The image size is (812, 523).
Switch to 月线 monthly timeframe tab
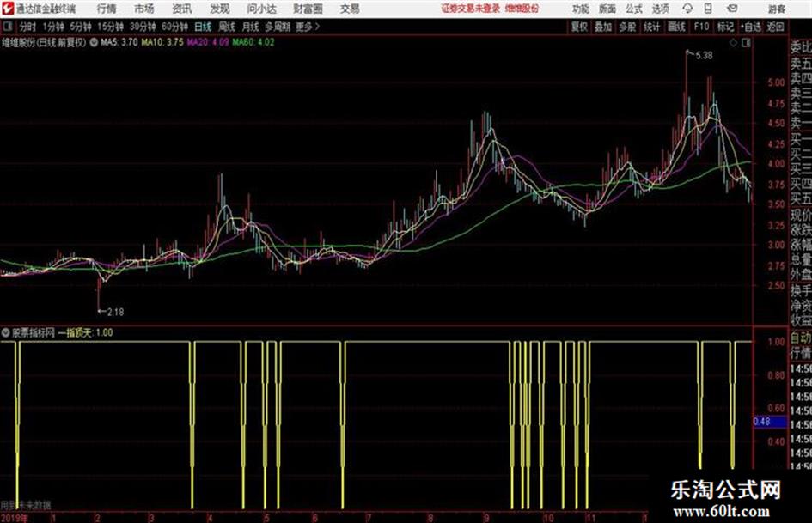click(251, 27)
